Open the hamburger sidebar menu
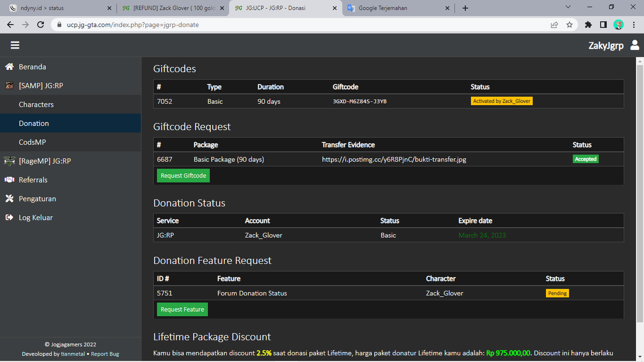644x362 pixels. coord(15,45)
